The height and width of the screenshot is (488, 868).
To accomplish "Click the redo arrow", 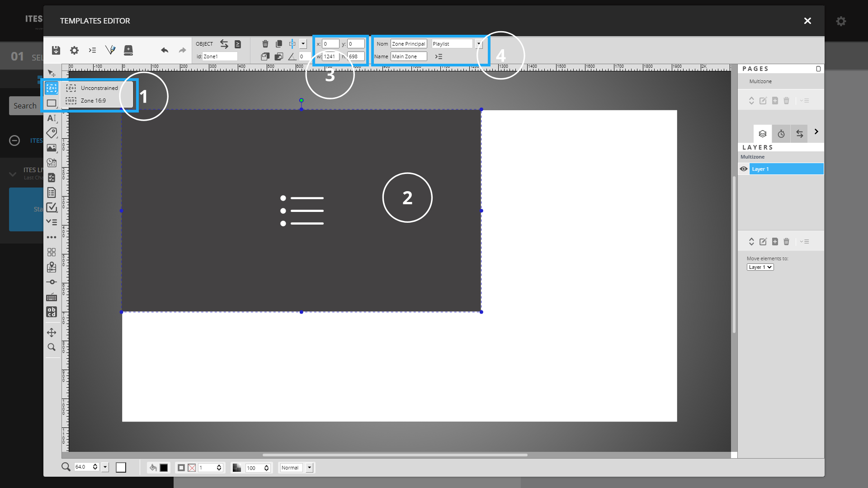I will click(x=182, y=50).
